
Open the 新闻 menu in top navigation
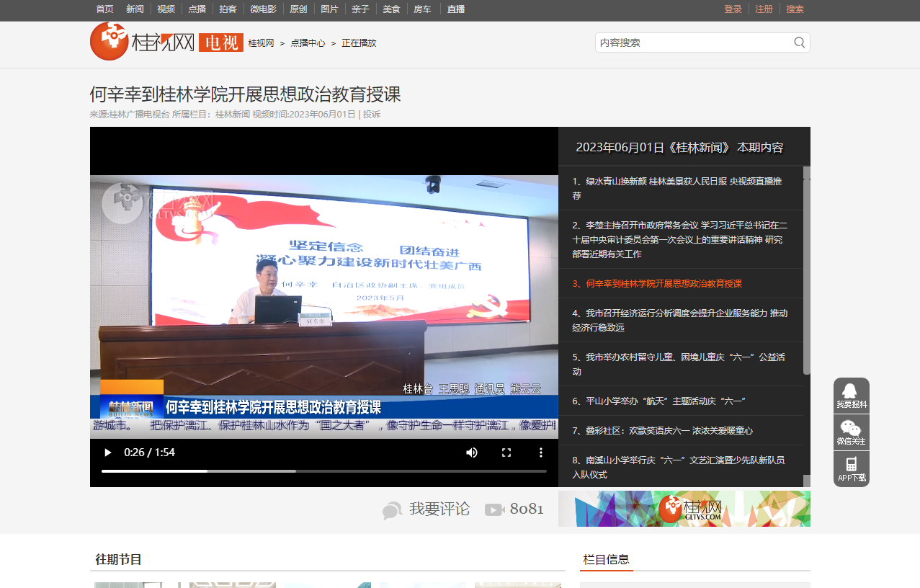(x=135, y=9)
